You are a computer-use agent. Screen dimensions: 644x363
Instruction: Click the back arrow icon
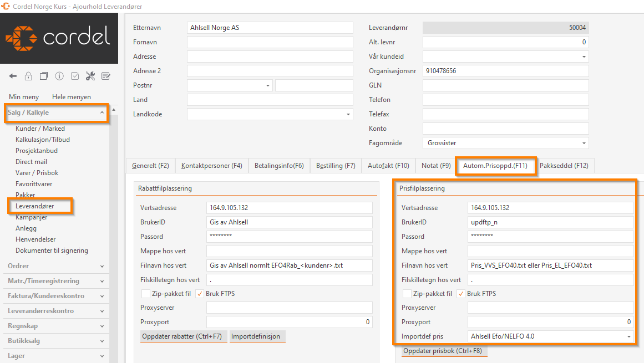[x=13, y=76]
